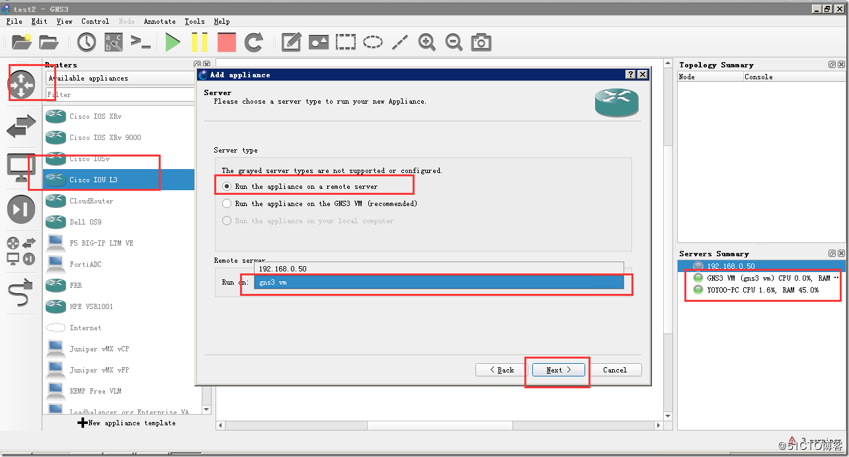Select Cisco IOS XRv 9000 appliance
This screenshot has height=457, width=849.
pos(119,137)
